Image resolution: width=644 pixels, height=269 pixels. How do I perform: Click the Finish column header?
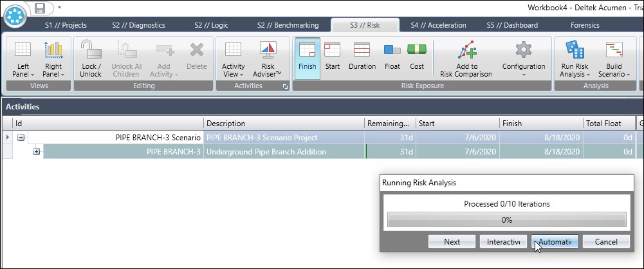[541, 123]
